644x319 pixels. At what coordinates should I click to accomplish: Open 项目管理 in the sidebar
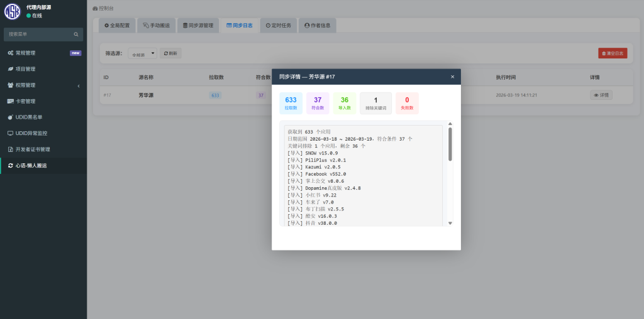click(25, 69)
